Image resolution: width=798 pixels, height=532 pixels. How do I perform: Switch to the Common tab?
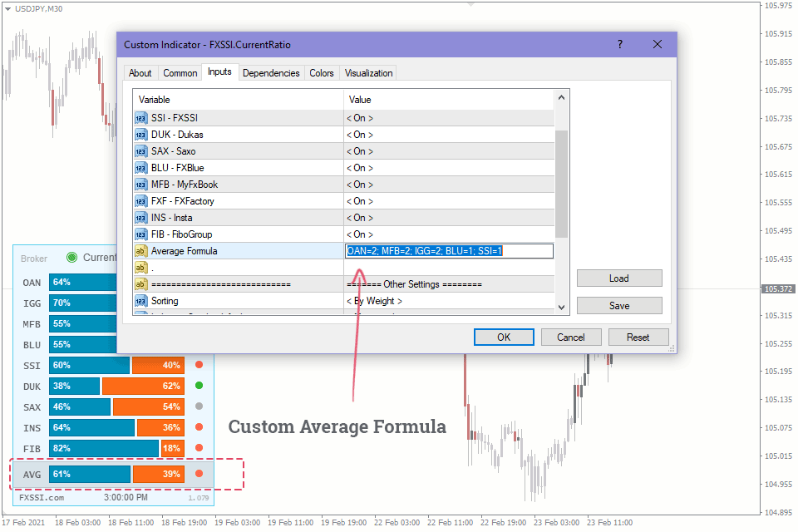pyautogui.click(x=180, y=73)
